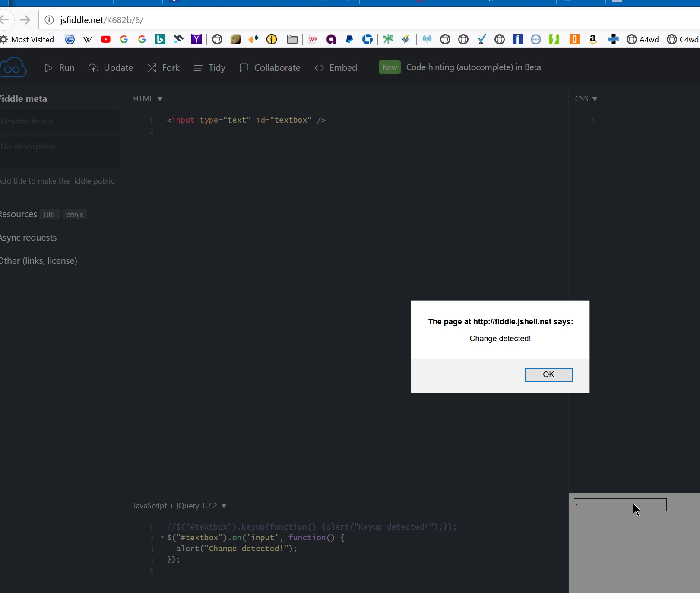Viewport: 700px width, 593px height.
Task: Open the PayPal bookmark icon
Action: pyautogui.click(x=349, y=40)
